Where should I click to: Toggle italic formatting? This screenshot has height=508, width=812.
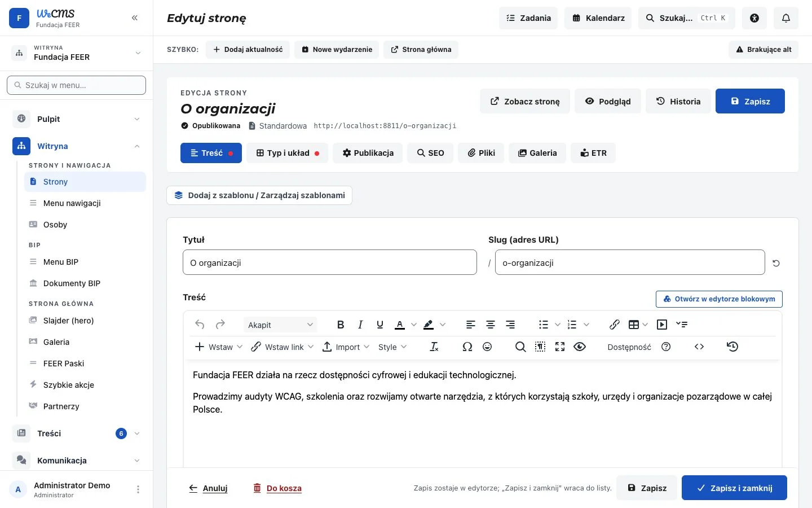pos(360,325)
